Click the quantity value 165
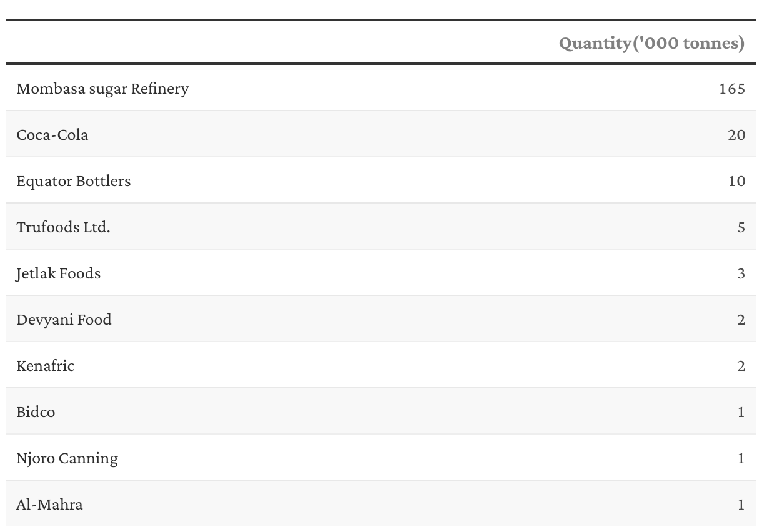762x532 pixels. click(732, 89)
